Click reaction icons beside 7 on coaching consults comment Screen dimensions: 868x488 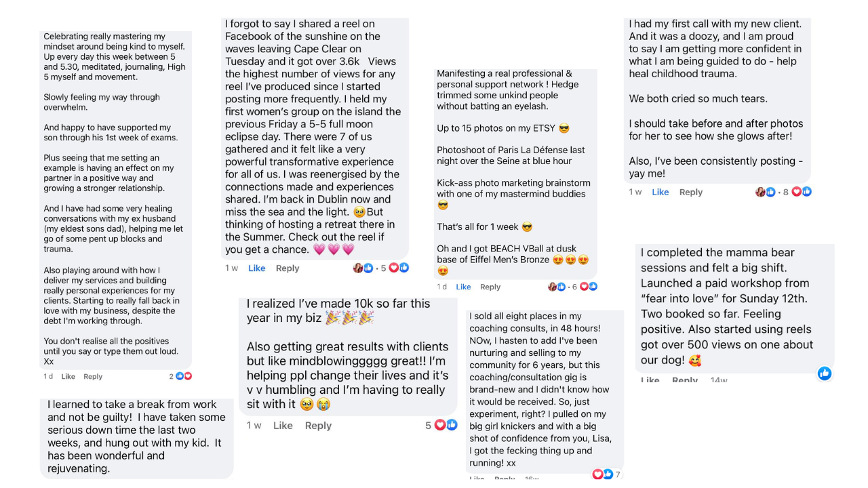click(603, 474)
